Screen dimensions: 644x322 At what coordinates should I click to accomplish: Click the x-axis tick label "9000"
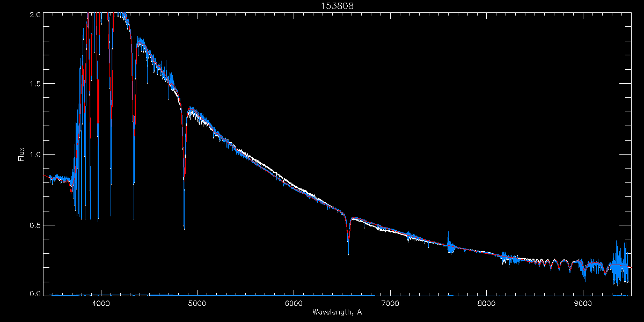583,304
